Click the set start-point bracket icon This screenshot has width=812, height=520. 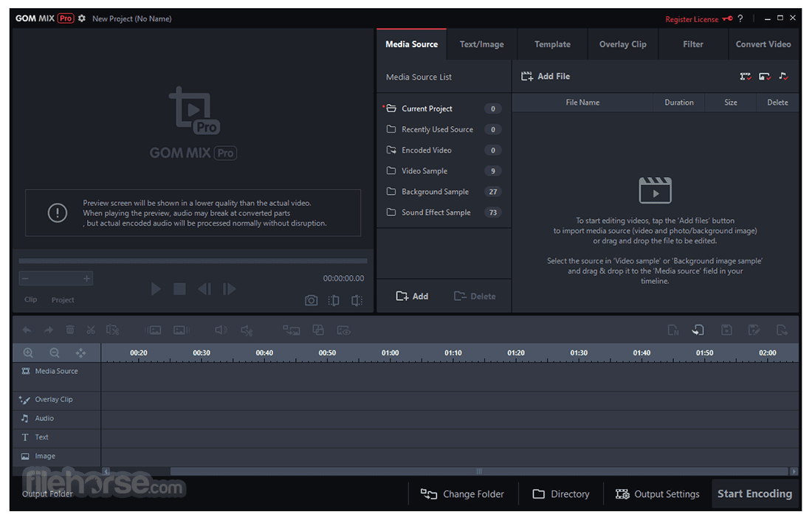[334, 300]
